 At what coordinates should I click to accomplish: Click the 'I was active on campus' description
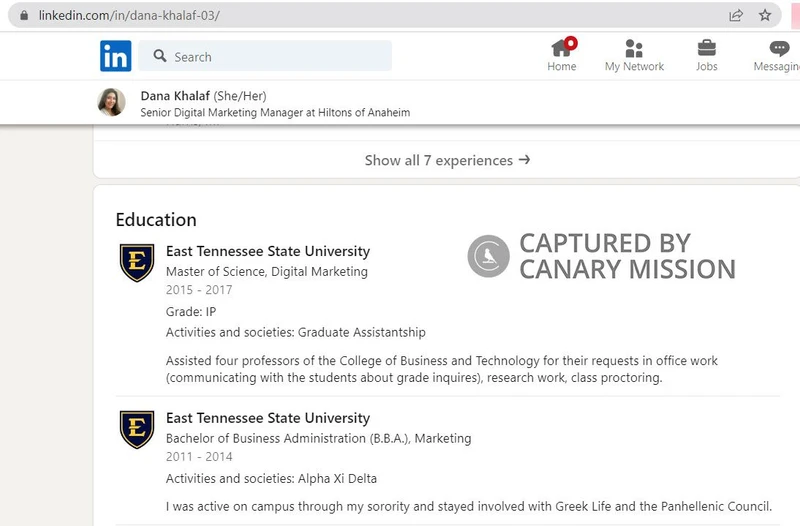click(468, 507)
